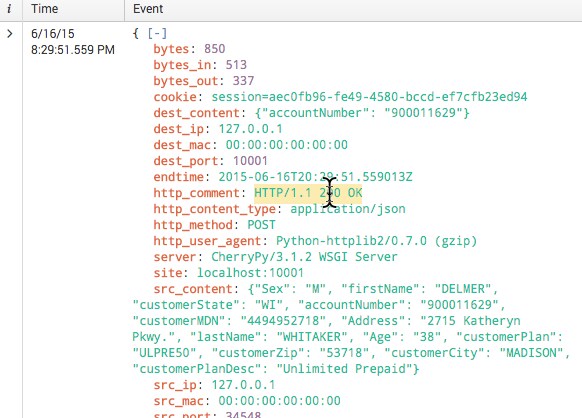Click the dest_mac value 00:00:00:00:00:00
The image size is (582, 418).
(x=287, y=144)
